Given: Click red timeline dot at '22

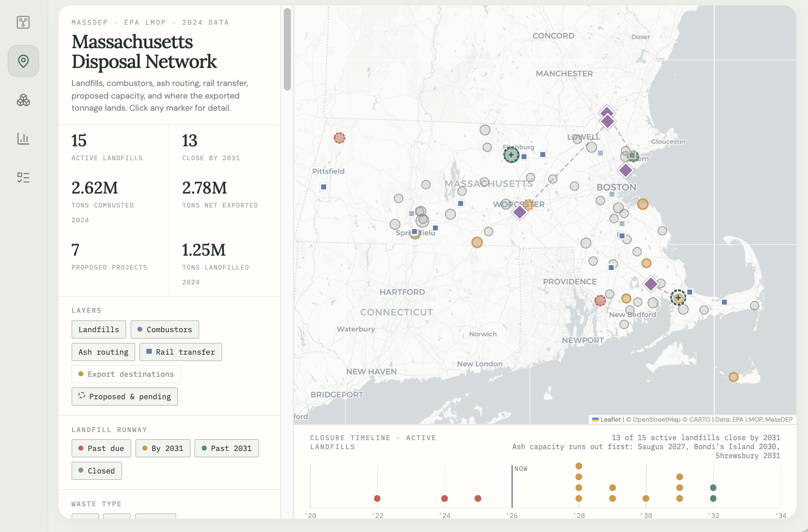Looking at the screenshot, I should tap(377, 498).
